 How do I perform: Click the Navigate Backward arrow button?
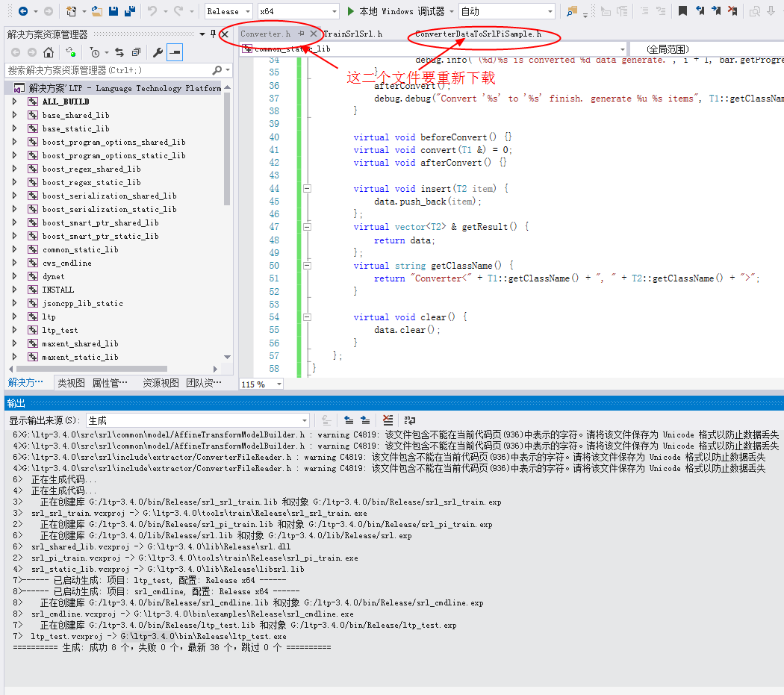pos(24,10)
